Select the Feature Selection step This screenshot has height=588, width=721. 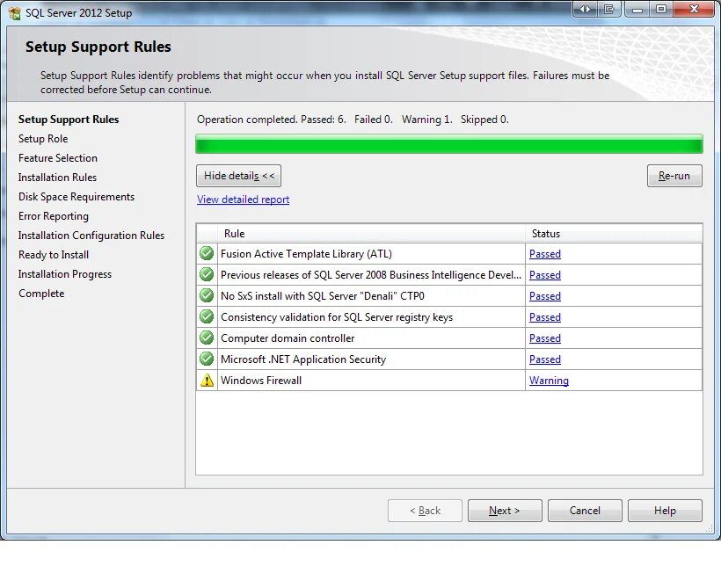pos(58,158)
